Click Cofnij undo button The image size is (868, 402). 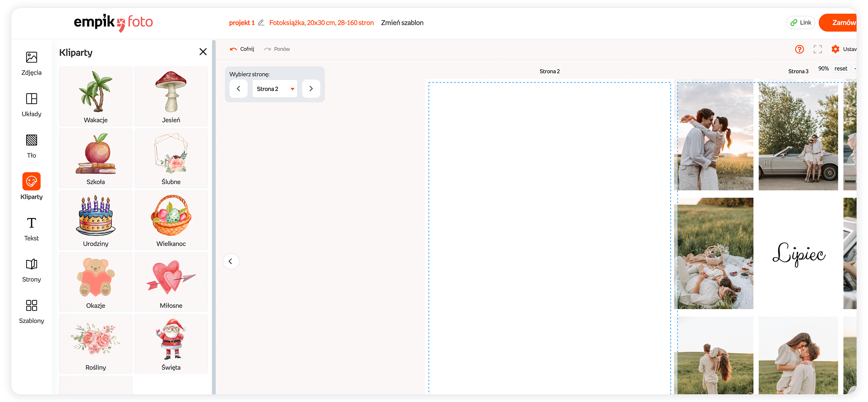pos(242,49)
